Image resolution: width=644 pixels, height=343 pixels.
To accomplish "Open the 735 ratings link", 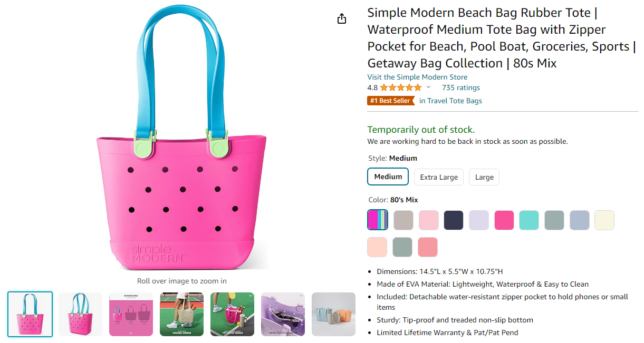I will tap(460, 87).
